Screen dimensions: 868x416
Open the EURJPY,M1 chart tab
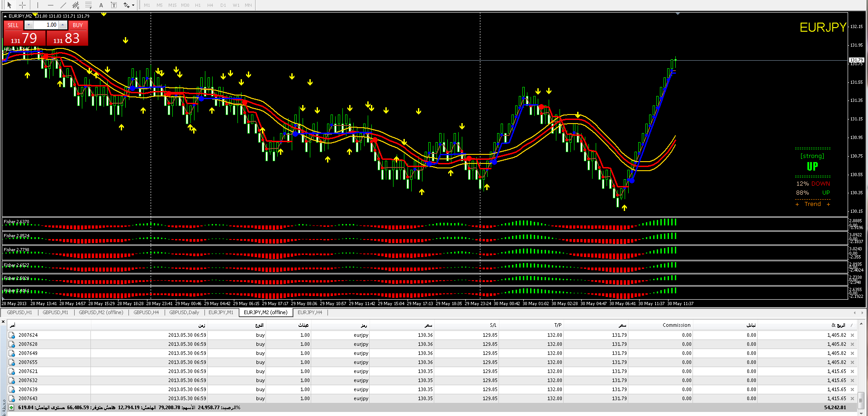pos(221,312)
